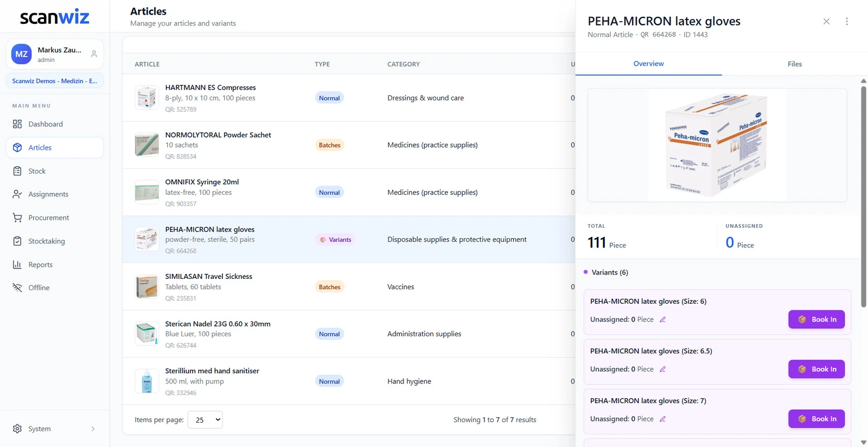Click the Articles box icon in sidebar
The height and width of the screenshot is (447, 868).
coord(17,148)
